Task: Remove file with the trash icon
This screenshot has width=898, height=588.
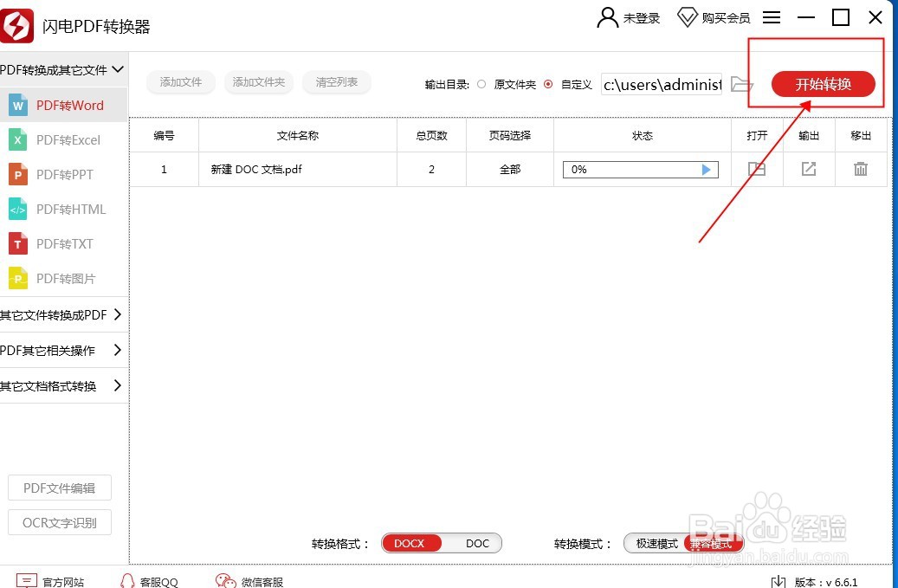Action: (861, 169)
